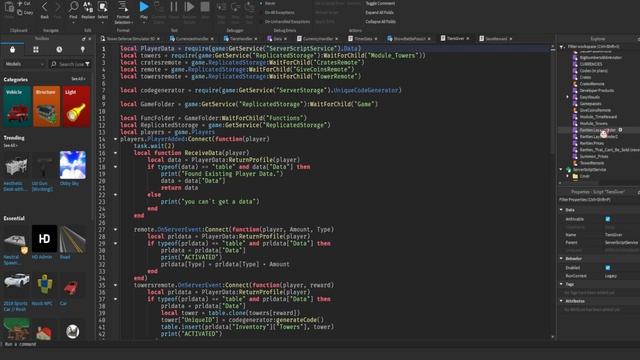Open the Toolbox Recent clock tab
The height and width of the screenshot is (360, 640).
click(59, 49)
